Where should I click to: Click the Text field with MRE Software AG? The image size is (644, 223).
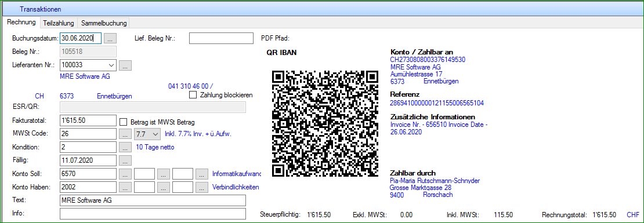pyautogui.click(x=153, y=200)
